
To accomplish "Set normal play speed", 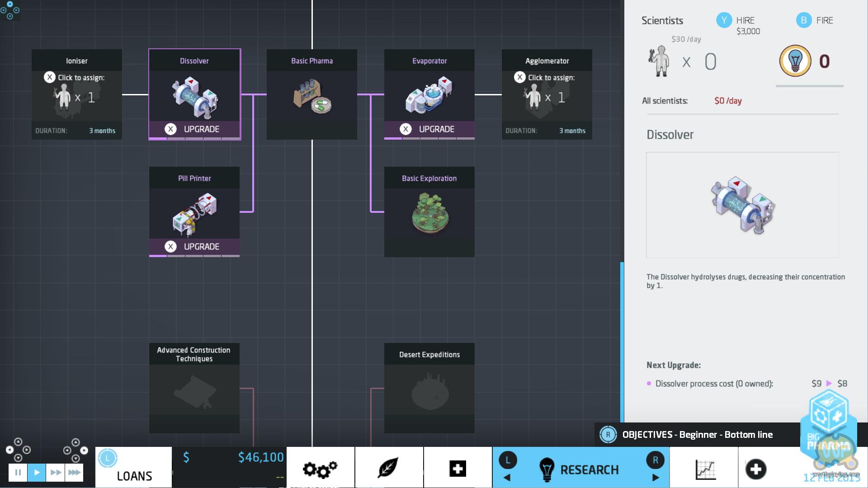I will pyautogui.click(x=37, y=473).
